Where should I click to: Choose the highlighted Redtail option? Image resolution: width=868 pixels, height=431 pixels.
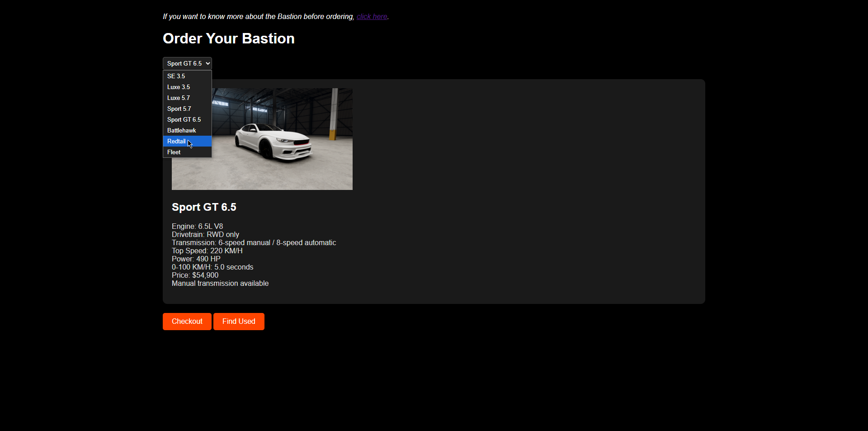(176, 142)
